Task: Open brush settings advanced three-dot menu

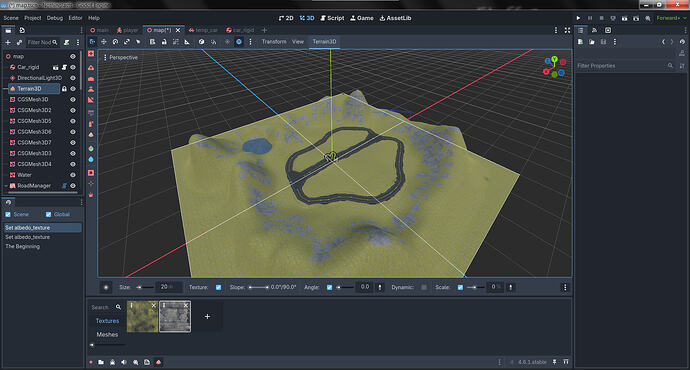Action: pos(565,287)
